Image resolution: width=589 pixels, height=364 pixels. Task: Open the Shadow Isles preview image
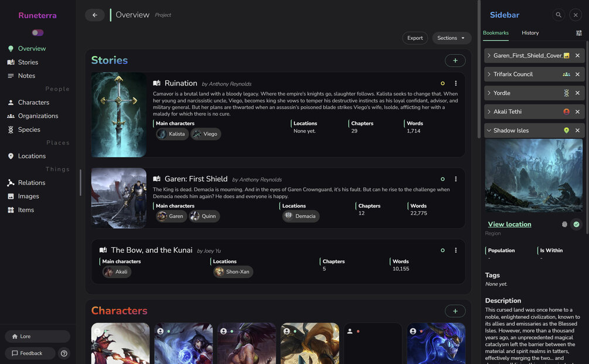[534, 175]
